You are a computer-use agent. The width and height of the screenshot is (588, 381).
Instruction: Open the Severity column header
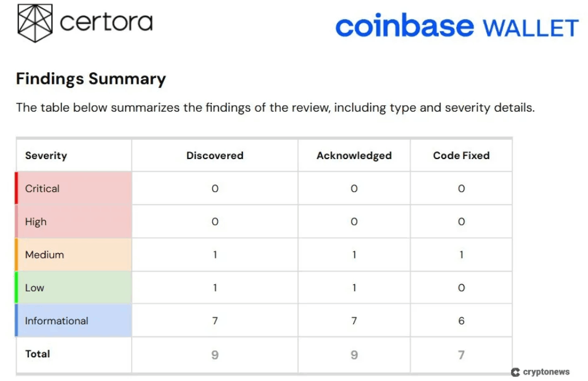tap(46, 155)
